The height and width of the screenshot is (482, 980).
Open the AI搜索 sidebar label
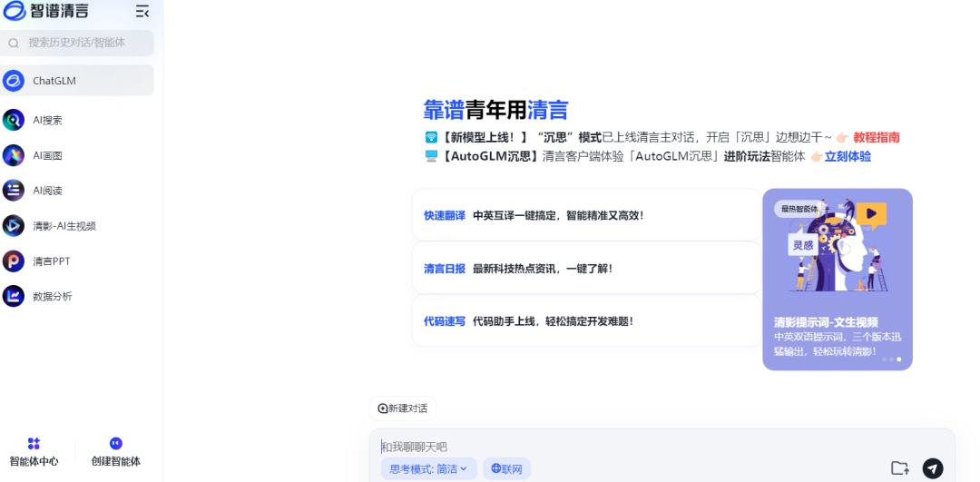[47, 121]
